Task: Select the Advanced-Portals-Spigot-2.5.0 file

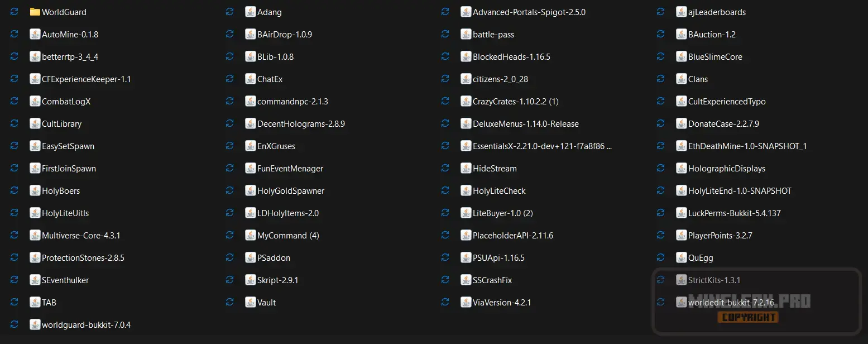Action: (529, 12)
